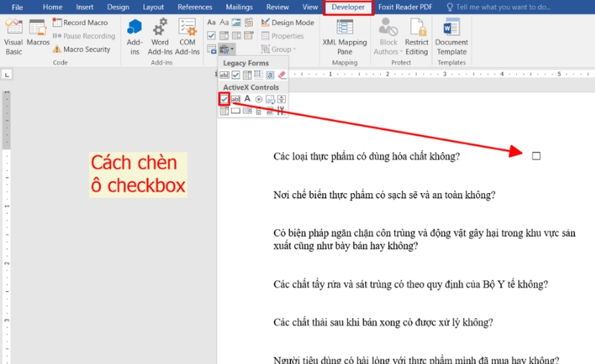Reset form fields with eraser icon
This screenshot has height=364, width=595.
coord(283,75)
